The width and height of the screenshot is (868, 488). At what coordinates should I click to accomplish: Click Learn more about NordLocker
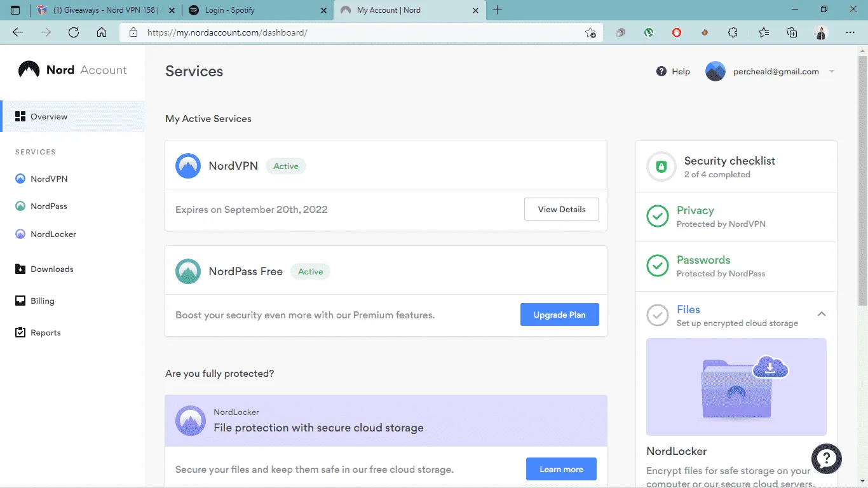[x=561, y=470]
